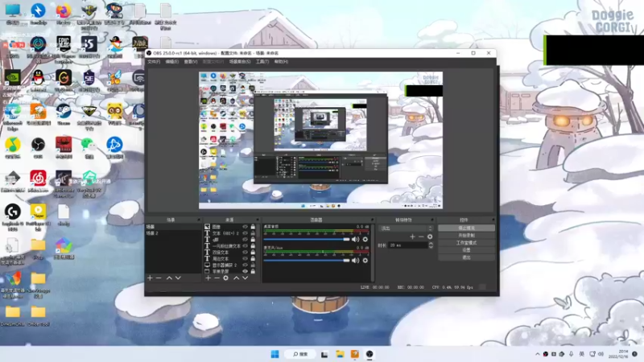
Task: Click 开始录制 button
Action: coord(466,235)
